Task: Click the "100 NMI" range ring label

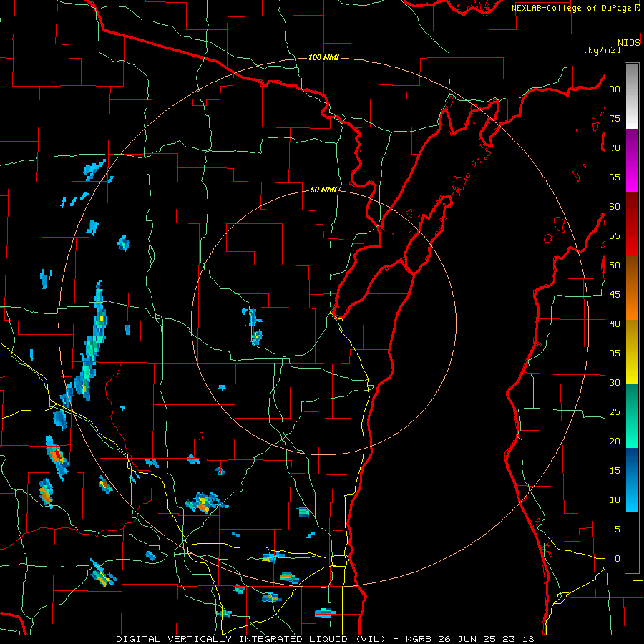Action: pos(323,57)
